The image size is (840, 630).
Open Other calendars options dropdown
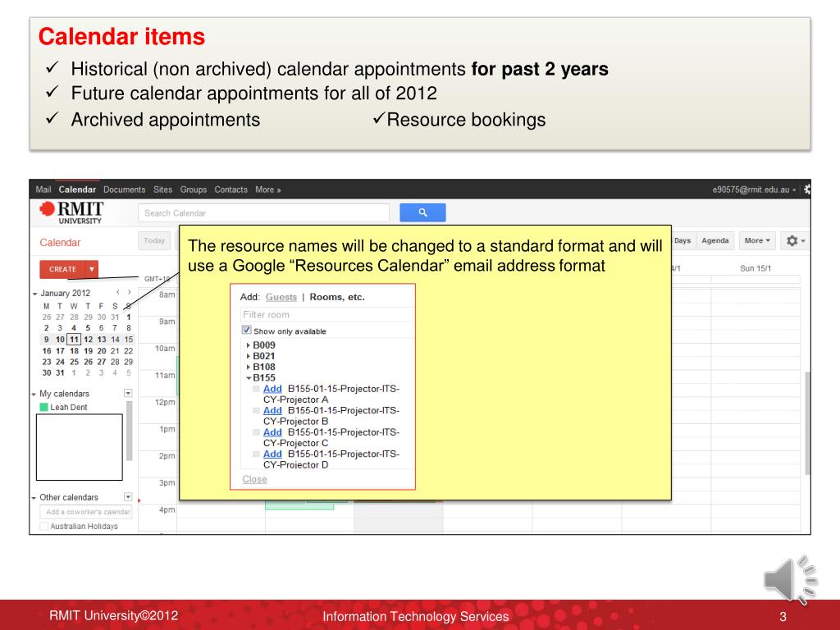coord(128,497)
